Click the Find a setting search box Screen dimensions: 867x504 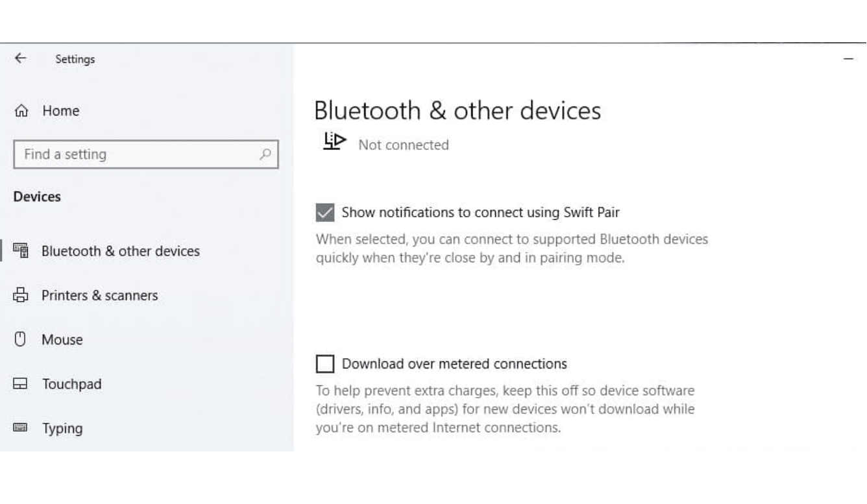(x=130, y=154)
